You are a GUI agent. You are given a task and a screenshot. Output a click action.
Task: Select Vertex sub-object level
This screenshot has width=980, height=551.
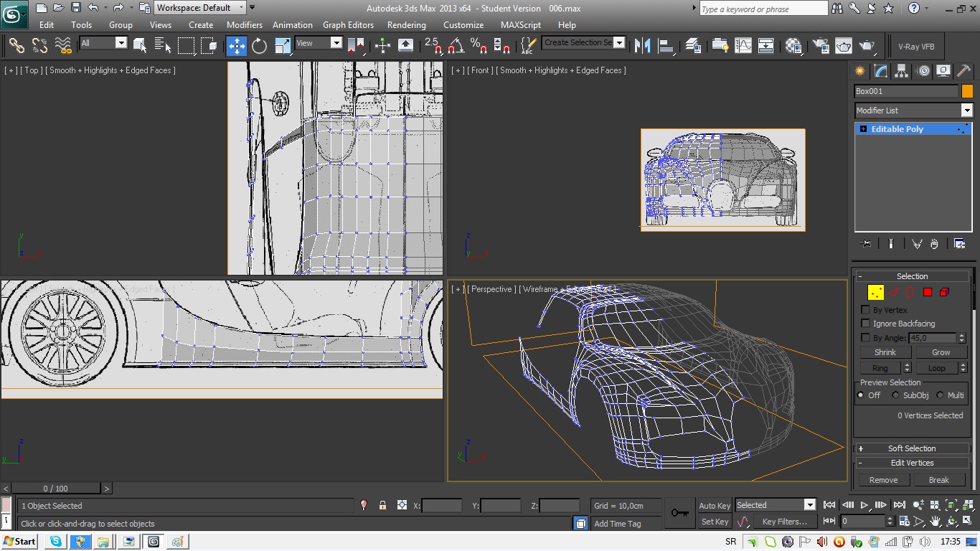(x=876, y=292)
